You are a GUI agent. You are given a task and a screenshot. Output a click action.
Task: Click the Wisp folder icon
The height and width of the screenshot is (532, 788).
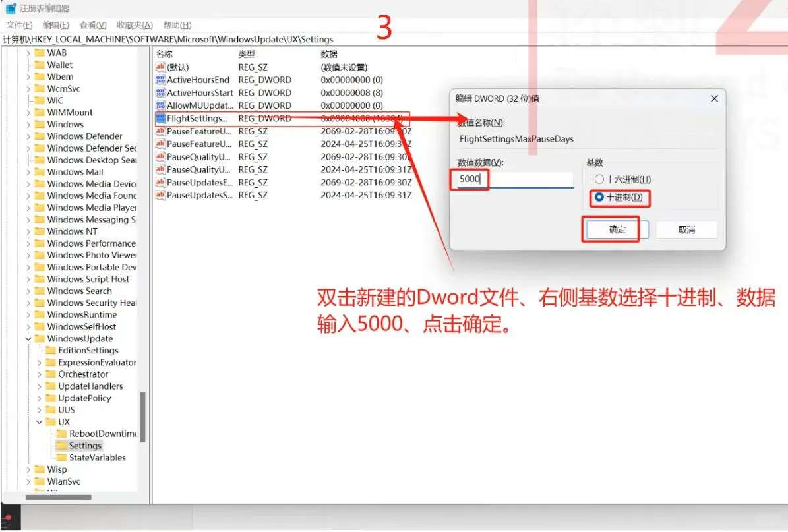pos(39,469)
